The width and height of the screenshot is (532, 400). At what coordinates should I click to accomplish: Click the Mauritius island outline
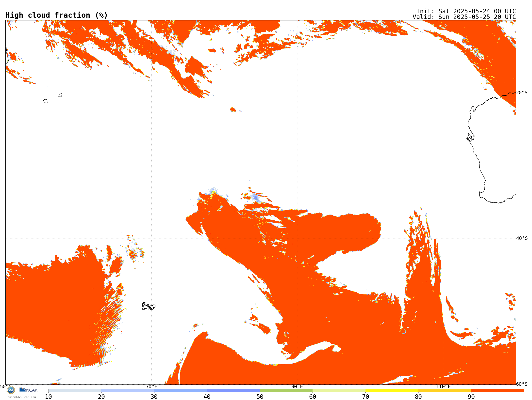click(60, 95)
